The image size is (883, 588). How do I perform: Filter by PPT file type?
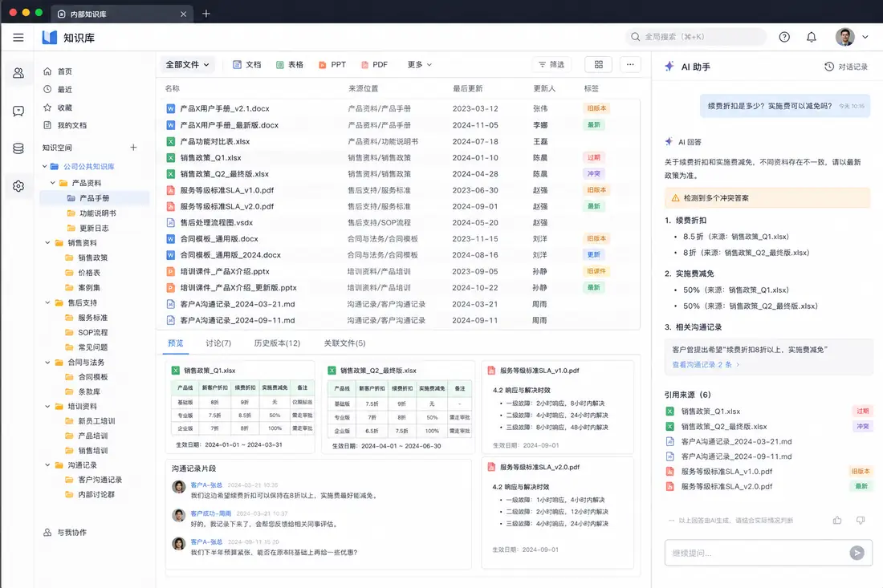point(332,65)
